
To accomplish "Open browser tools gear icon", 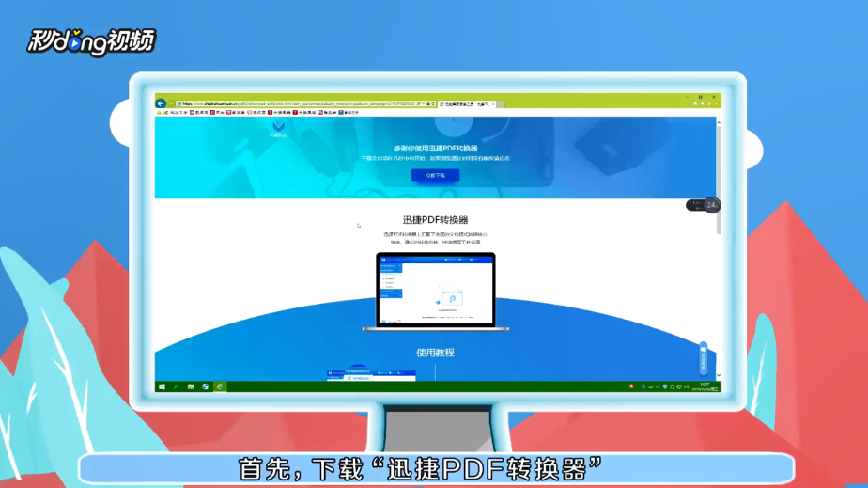I will coord(709,103).
